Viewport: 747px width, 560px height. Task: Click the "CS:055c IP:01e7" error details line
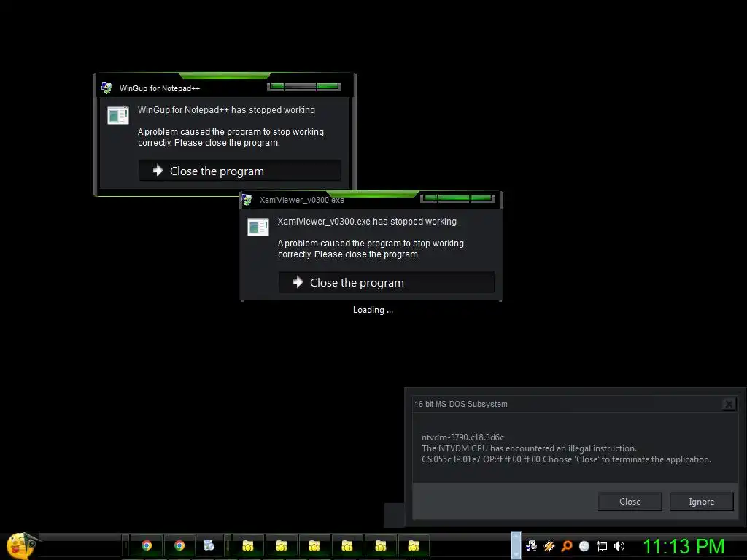[x=566, y=459]
